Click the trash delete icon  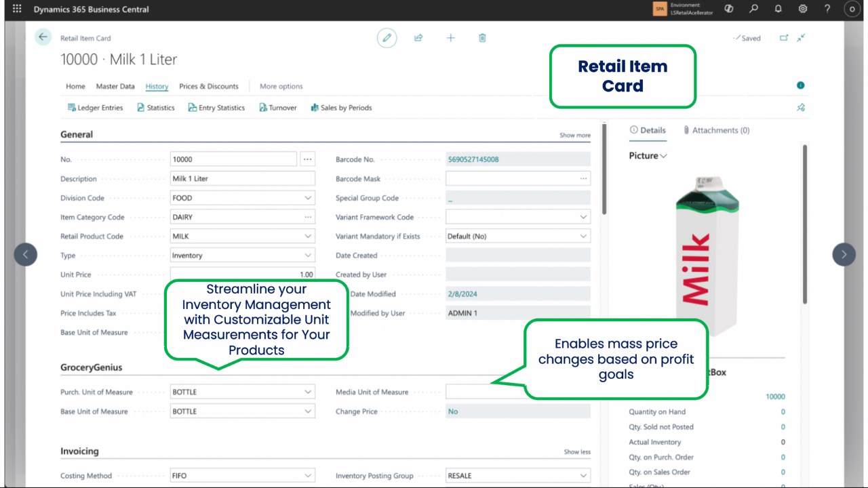tap(482, 38)
